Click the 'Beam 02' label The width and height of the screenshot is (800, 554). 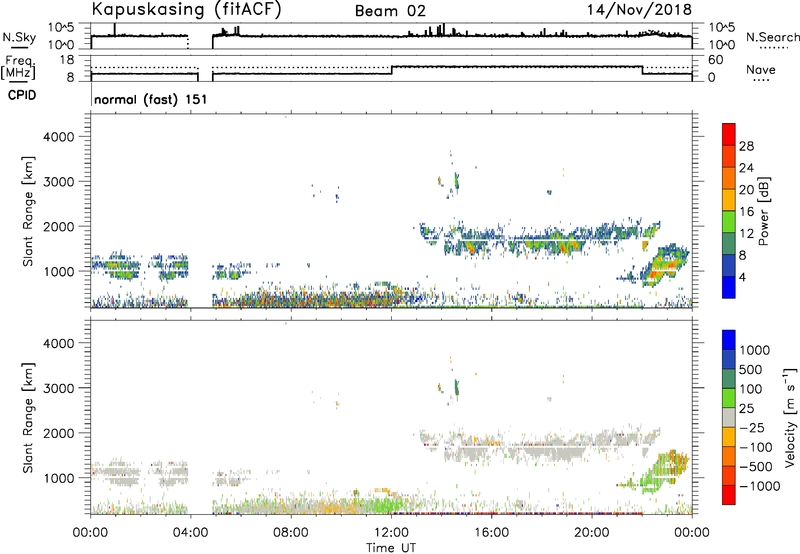(390, 11)
